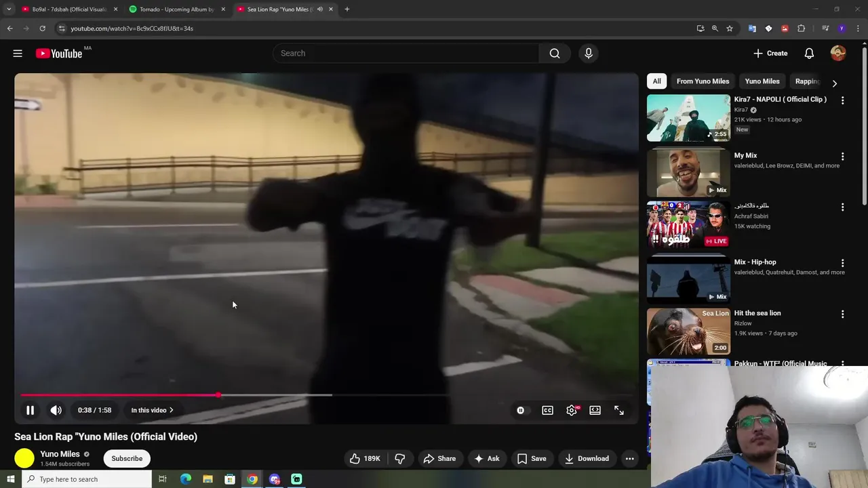Image resolution: width=868 pixels, height=488 pixels.
Task: Focus the YouTube search box
Action: pos(406,54)
